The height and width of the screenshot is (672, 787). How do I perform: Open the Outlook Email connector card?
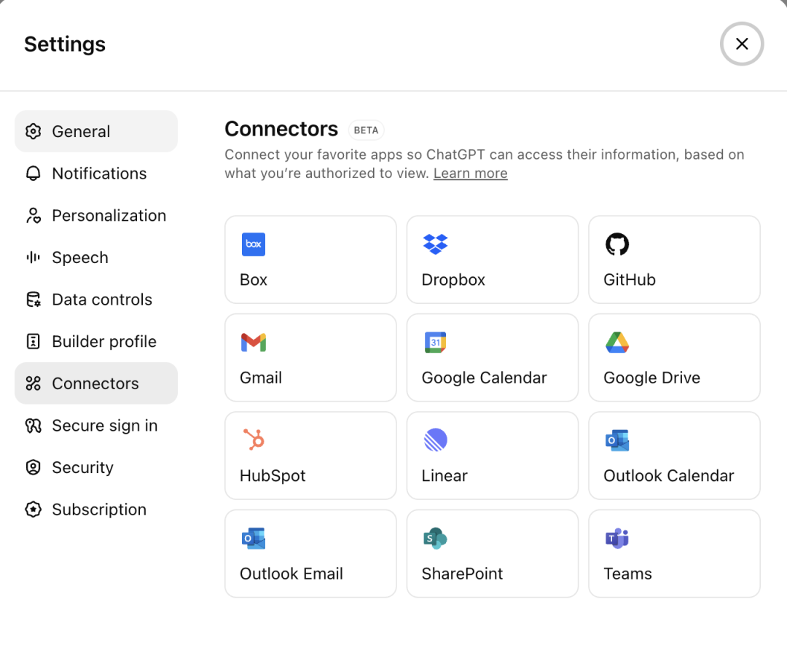[x=310, y=554]
